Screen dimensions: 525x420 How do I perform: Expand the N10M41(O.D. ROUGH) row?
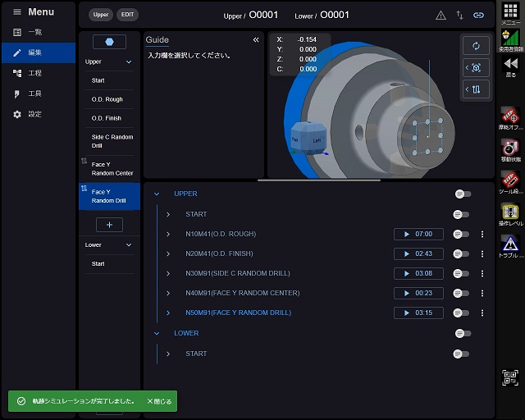[x=168, y=234]
